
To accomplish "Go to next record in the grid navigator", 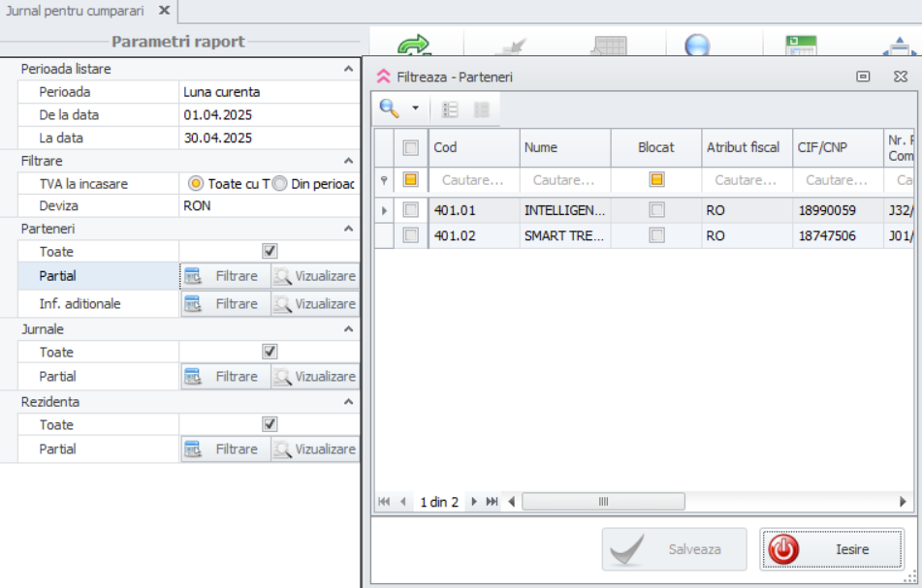I will point(474,502).
